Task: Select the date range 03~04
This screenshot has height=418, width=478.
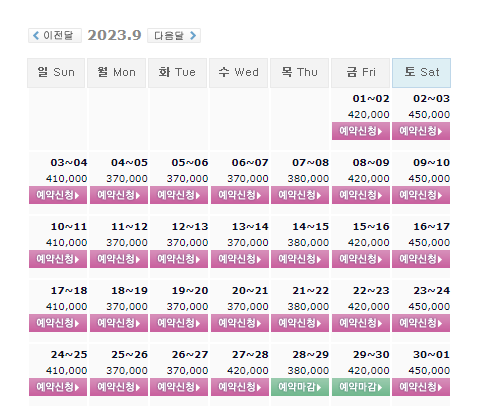Action: pyautogui.click(x=69, y=163)
